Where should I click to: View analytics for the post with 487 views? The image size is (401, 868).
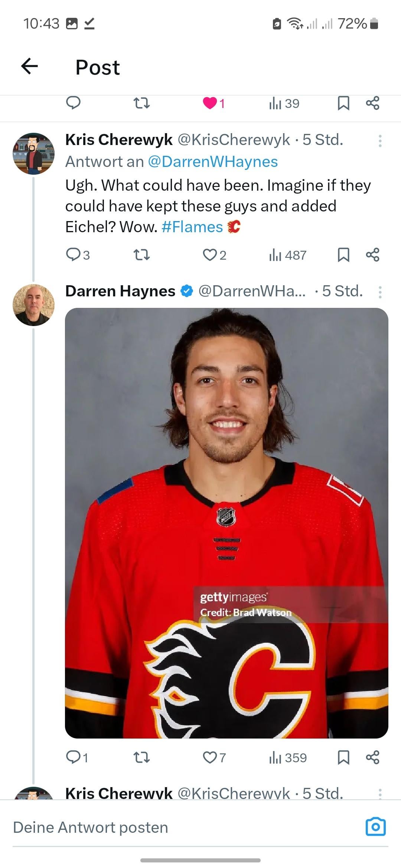click(287, 255)
